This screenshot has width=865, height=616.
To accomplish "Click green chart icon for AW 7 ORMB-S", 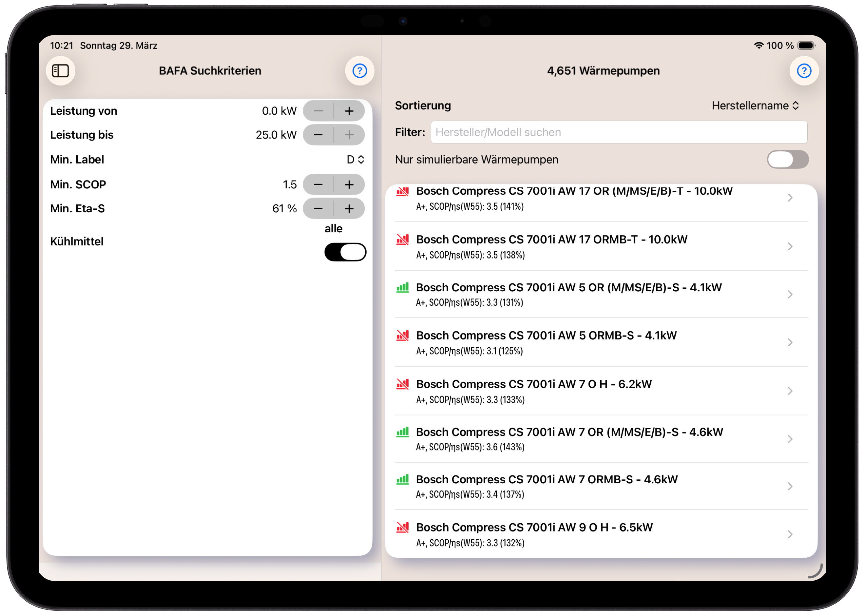I will (402, 479).
